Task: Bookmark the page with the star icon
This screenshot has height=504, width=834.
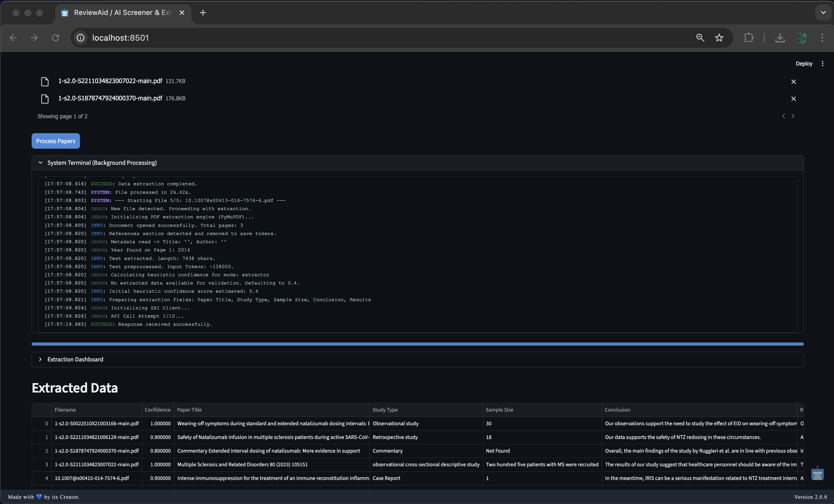Action: coord(719,37)
